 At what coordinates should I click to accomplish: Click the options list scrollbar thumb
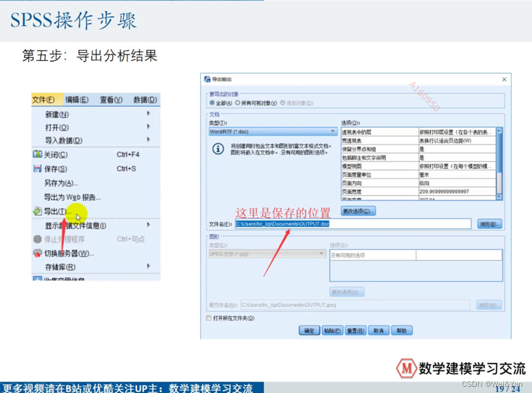[499, 152]
